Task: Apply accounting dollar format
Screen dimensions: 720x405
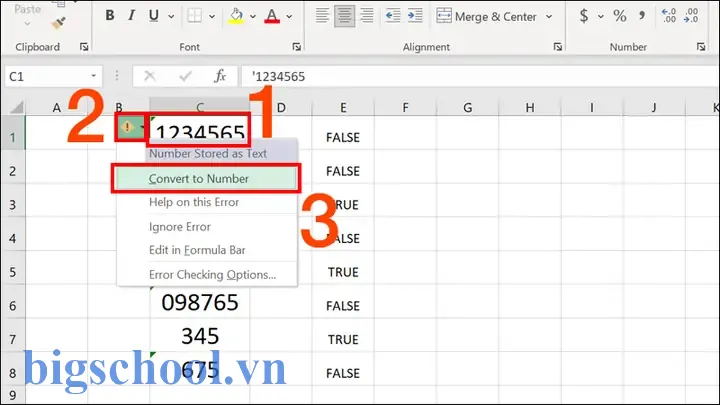Action: coord(584,16)
